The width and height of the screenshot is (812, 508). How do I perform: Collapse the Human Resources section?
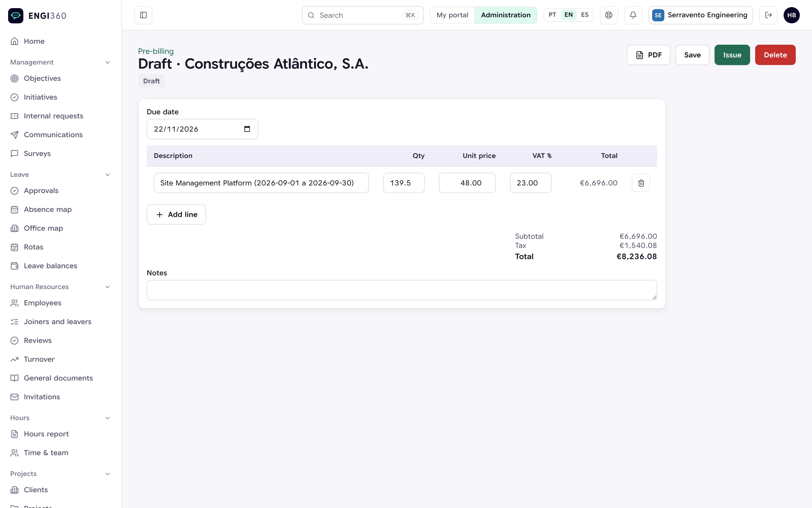[107, 287]
